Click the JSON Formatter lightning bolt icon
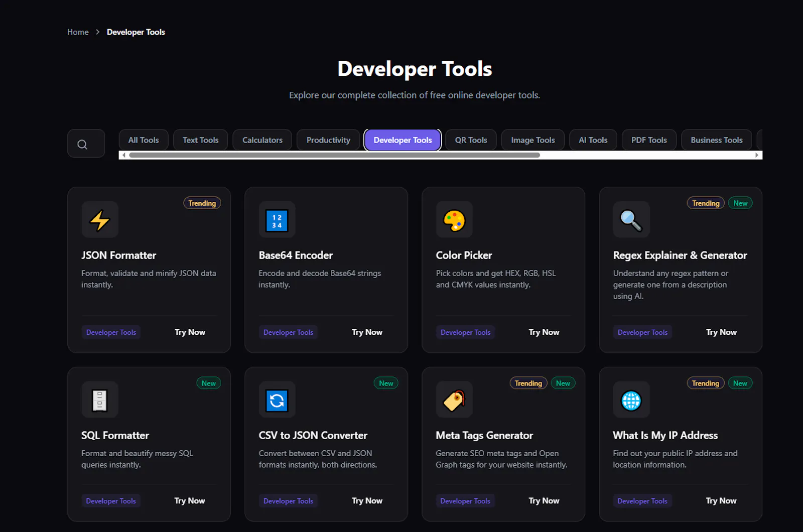803x532 pixels. tap(100, 220)
